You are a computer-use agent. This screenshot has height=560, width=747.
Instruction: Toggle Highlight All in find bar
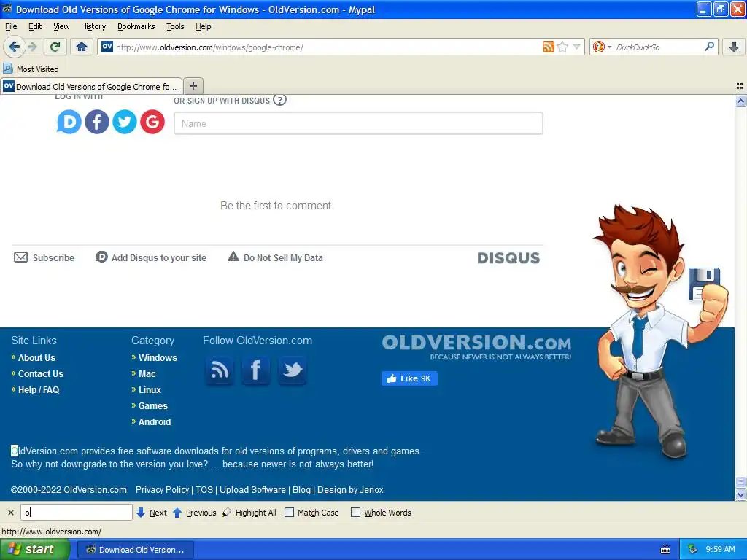(x=249, y=513)
